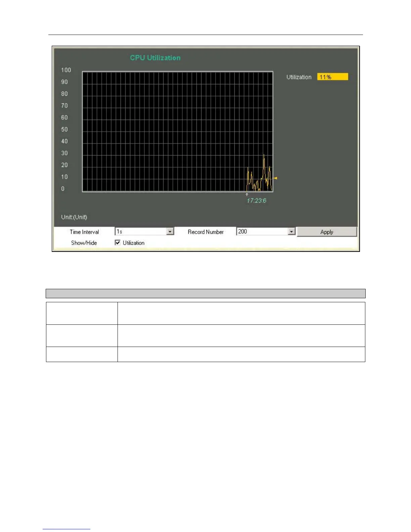Click the 11% utilization color swatch

coord(332,77)
